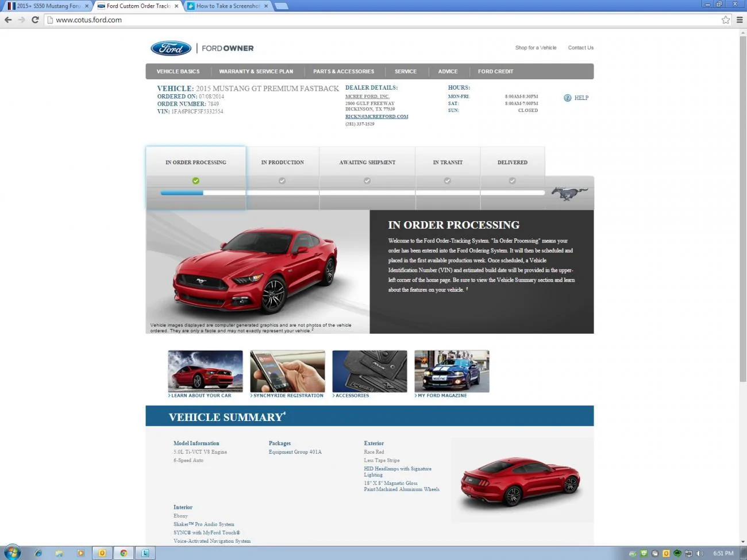Open the Parts & Accessories menu

(344, 71)
